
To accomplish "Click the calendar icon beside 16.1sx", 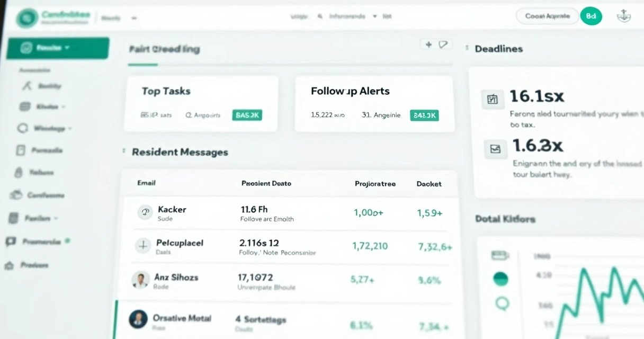I will pyautogui.click(x=493, y=99).
